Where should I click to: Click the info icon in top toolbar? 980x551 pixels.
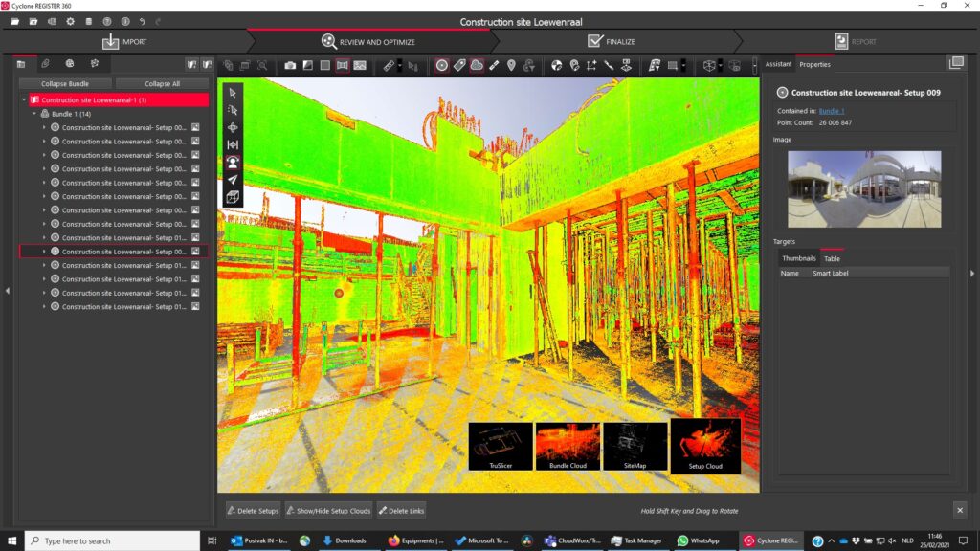(x=125, y=21)
